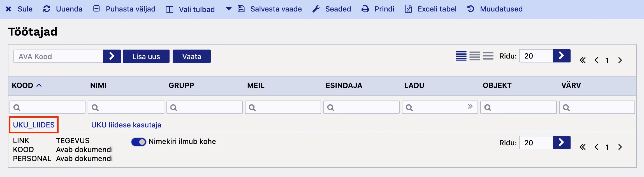Screen dimensions: 644x177
Task: Expand the Salvesta vaade dropdown arrow
Action: 229,9
